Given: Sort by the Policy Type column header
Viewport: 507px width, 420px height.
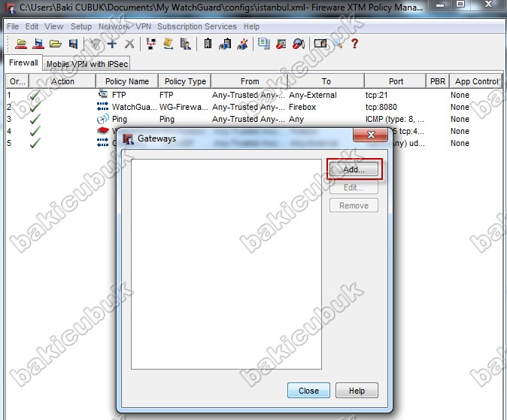Looking at the screenshot, I should click(x=185, y=81).
